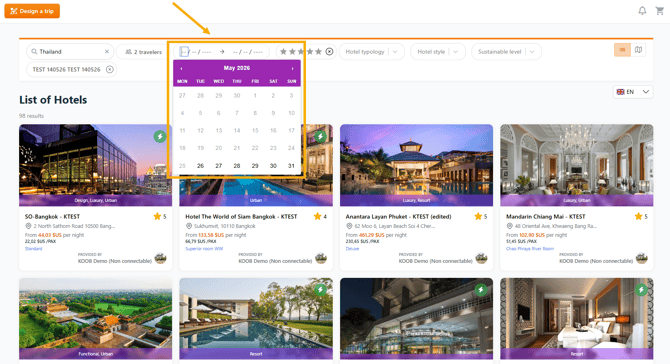Select May 30 in the calendar
The height and width of the screenshot is (364, 670).
273,166
